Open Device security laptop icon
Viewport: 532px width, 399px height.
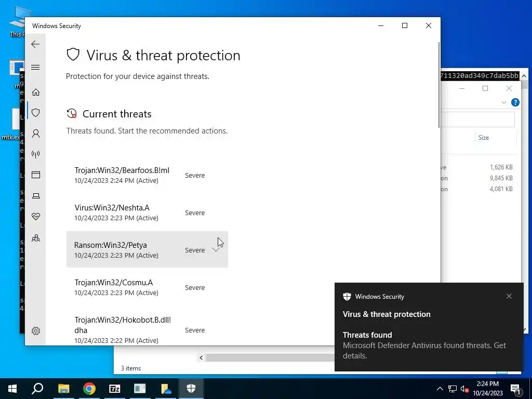tap(36, 196)
